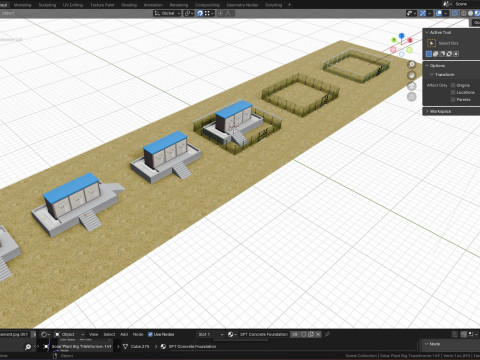Click the SPT Concrete Foundation material name field
The width and height of the screenshot is (480, 360).
[263, 334]
